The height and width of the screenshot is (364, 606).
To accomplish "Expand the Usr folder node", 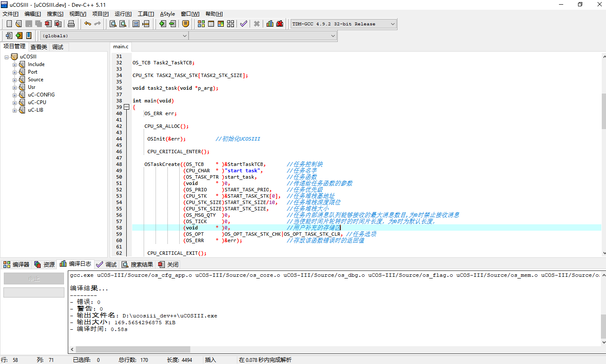I will pos(14,88).
